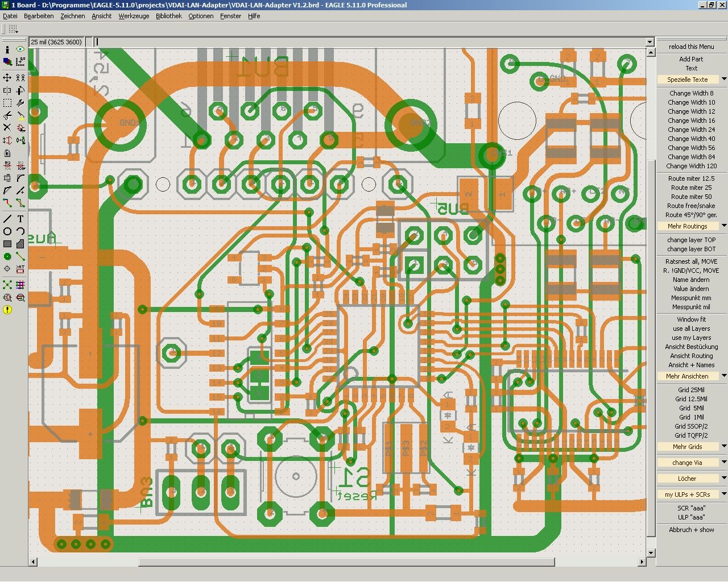Click the horizontal scrollbar thumb
This screenshot has width=728, height=582.
(347, 562)
